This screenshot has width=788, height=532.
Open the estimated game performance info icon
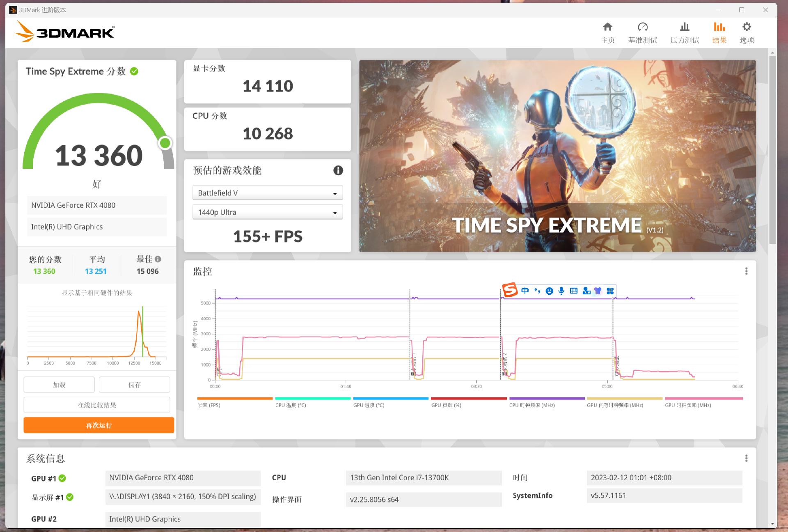click(338, 171)
